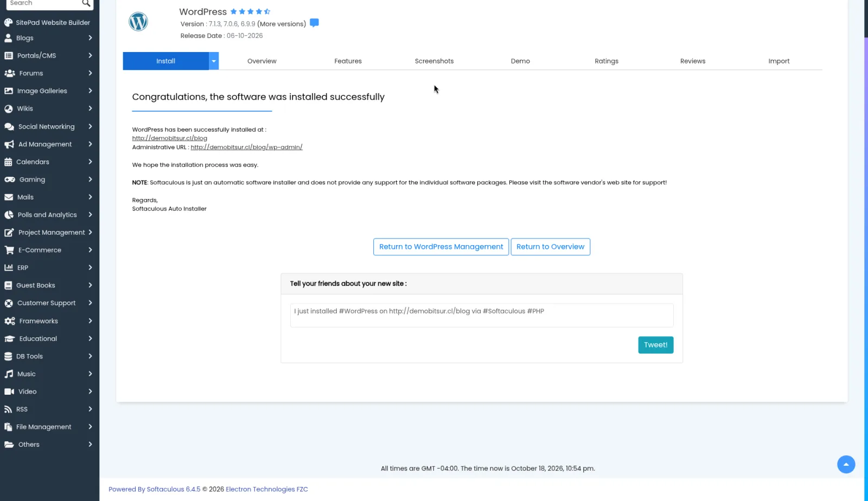Expand the Others category chevron
Screen dimensions: 868x501
[x=90, y=445]
